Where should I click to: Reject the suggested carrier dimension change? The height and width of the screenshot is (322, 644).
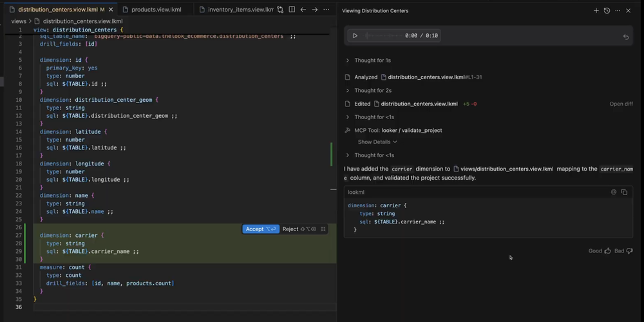click(x=299, y=229)
